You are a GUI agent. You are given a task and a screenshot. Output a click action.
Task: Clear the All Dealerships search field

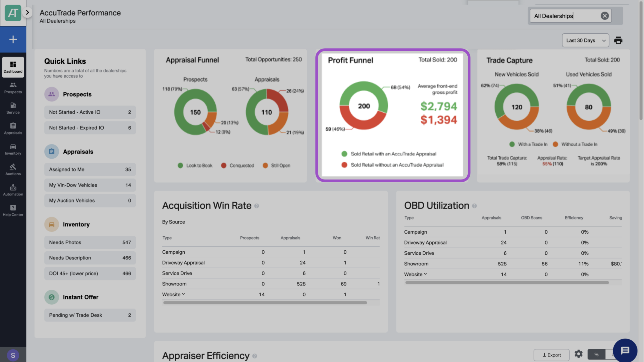point(605,16)
